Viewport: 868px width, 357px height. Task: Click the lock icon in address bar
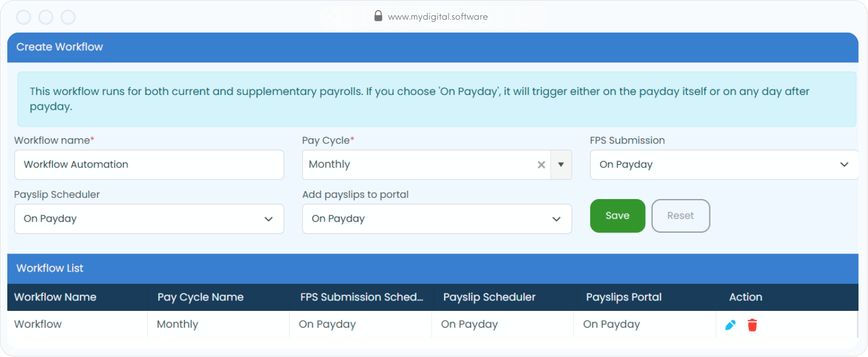point(378,16)
